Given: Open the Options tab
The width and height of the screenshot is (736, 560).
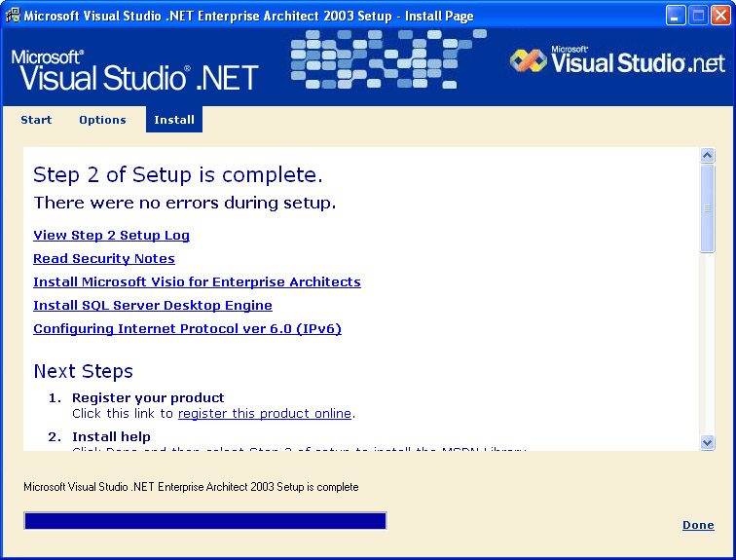Looking at the screenshot, I should (x=102, y=120).
